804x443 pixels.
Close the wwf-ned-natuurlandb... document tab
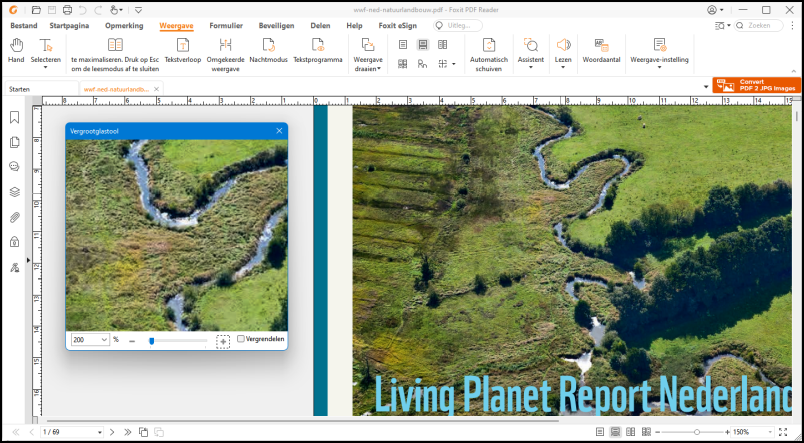(156, 89)
